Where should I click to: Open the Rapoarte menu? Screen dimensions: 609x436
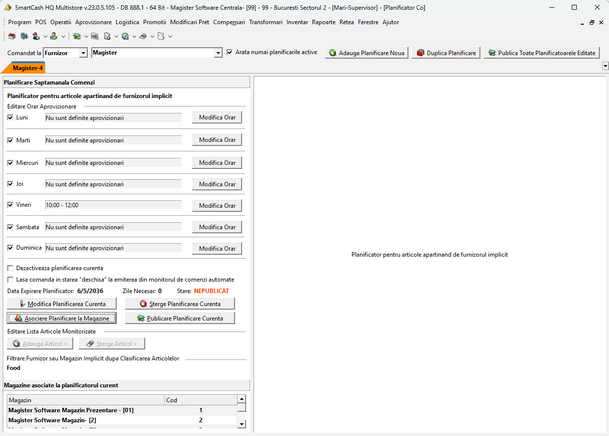[x=324, y=22]
